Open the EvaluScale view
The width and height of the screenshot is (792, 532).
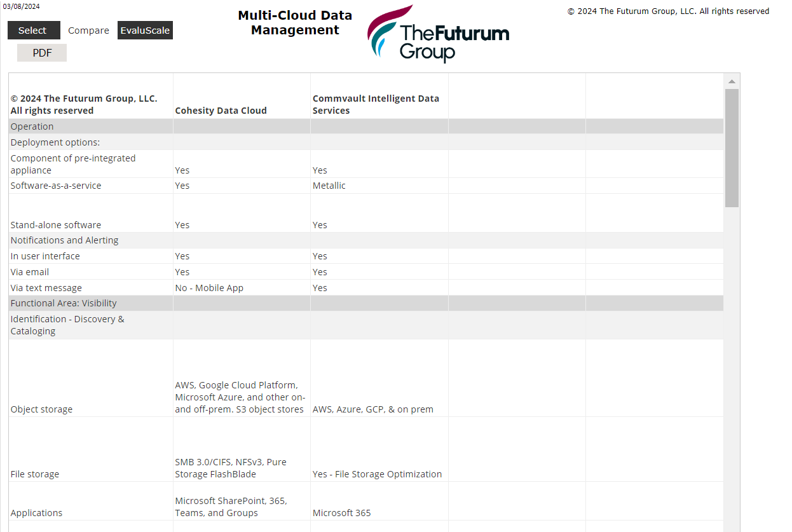click(x=145, y=30)
